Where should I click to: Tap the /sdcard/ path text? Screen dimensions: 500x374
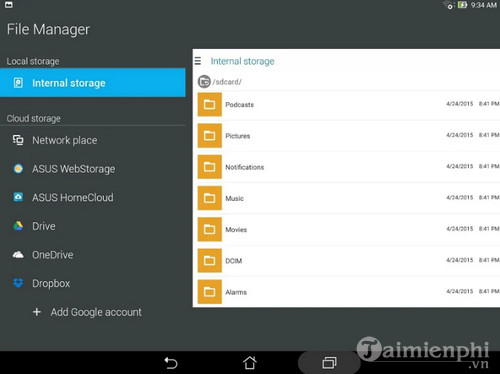click(x=227, y=82)
